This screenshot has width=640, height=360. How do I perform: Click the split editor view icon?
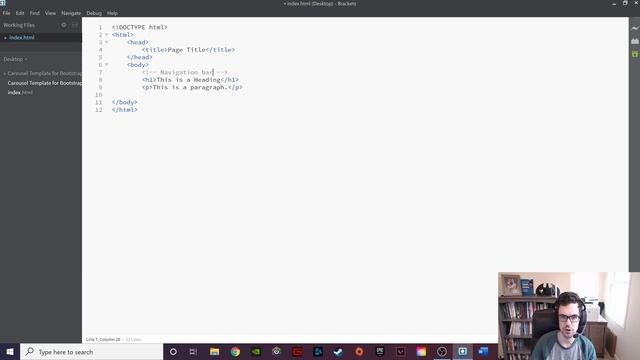tap(75, 25)
